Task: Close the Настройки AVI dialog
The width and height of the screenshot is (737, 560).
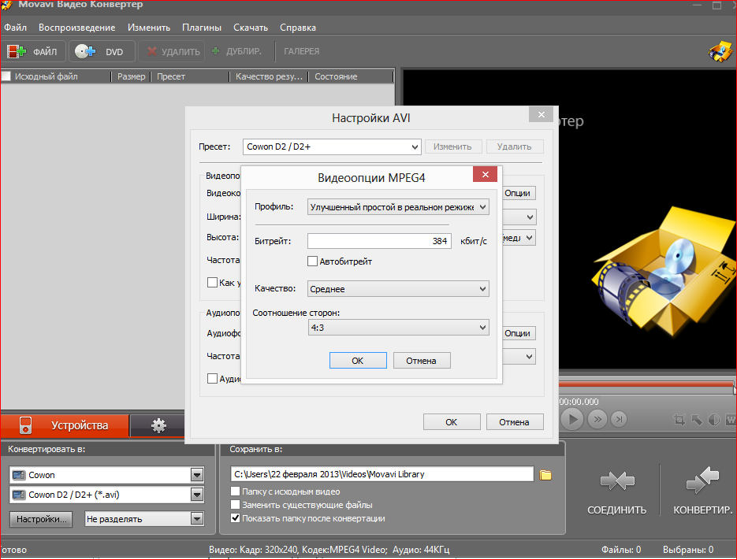Action: (542, 114)
